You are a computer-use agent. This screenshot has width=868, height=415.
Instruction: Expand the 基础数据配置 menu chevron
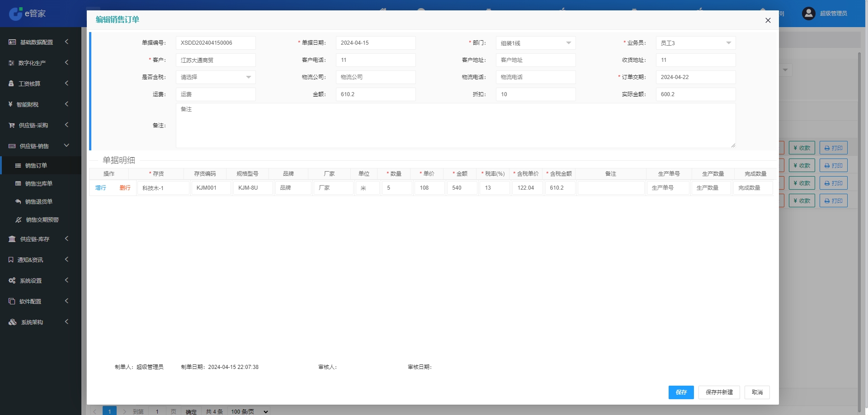pyautogui.click(x=66, y=42)
